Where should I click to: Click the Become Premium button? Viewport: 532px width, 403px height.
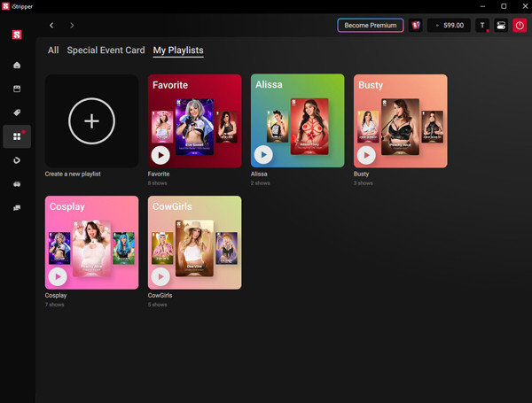coord(371,26)
